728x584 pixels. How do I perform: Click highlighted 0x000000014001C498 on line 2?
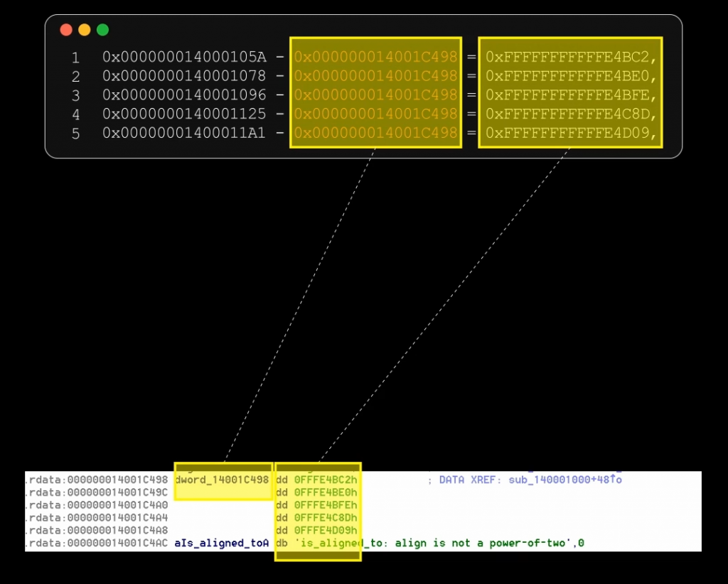[375, 75]
